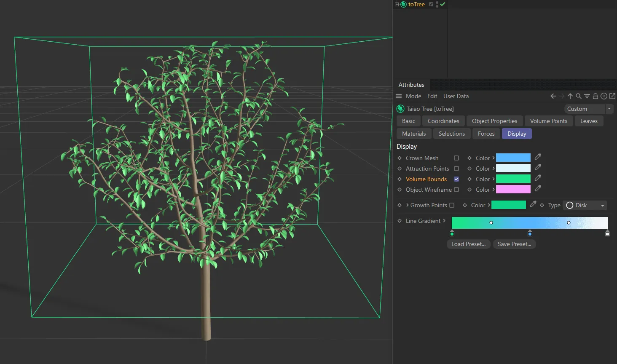The width and height of the screenshot is (617, 364).
Task: Click the back arrow in Attributes panel
Action: pyautogui.click(x=553, y=96)
